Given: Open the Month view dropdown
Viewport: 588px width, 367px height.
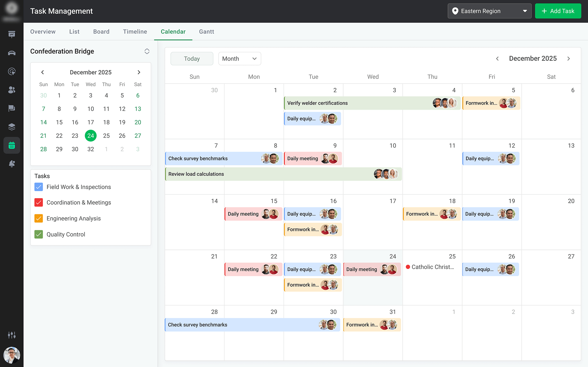Looking at the screenshot, I should [239, 58].
